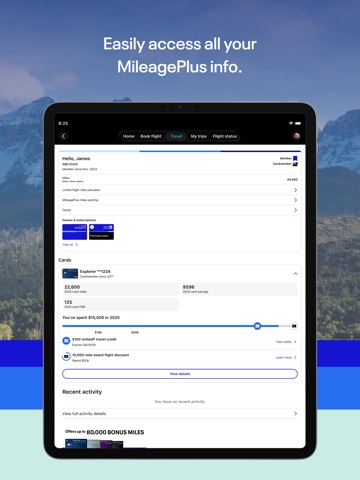Switch to the Home tab

(128, 136)
